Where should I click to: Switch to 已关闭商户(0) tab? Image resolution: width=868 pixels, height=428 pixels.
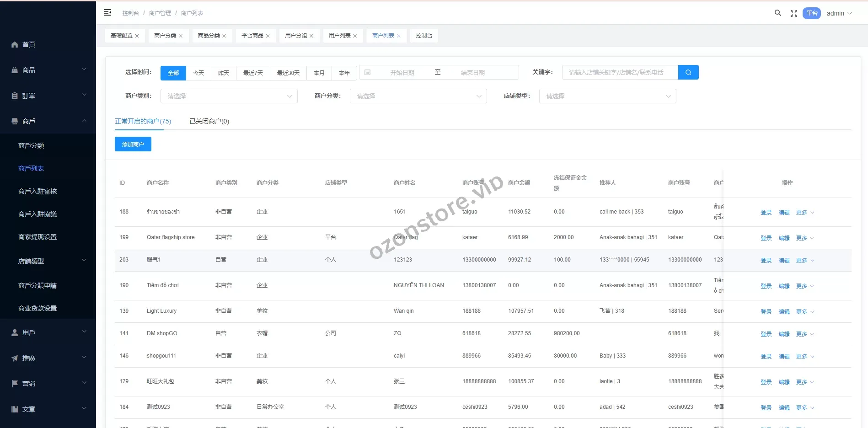click(x=209, y=121)
